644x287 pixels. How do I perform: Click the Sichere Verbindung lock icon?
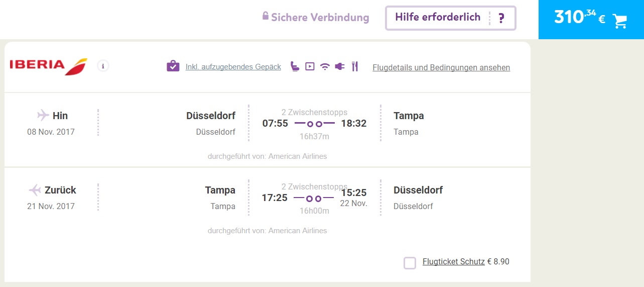point(266,16)
